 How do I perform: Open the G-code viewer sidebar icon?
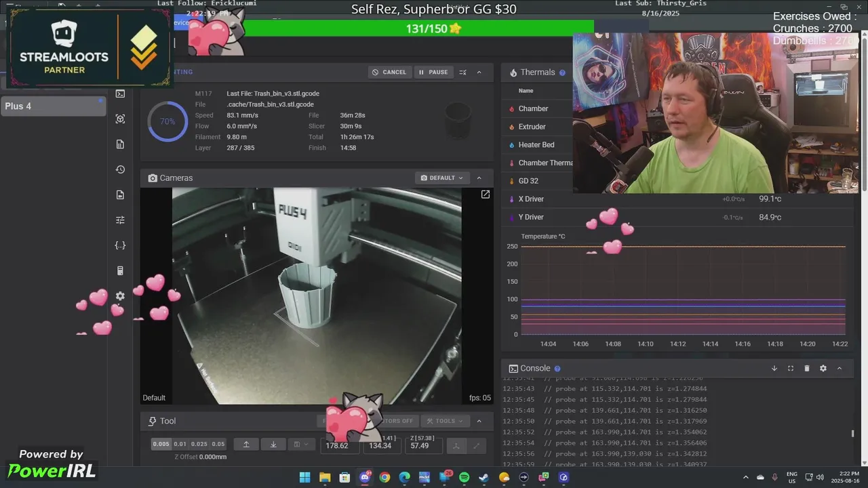coord(120,119)
